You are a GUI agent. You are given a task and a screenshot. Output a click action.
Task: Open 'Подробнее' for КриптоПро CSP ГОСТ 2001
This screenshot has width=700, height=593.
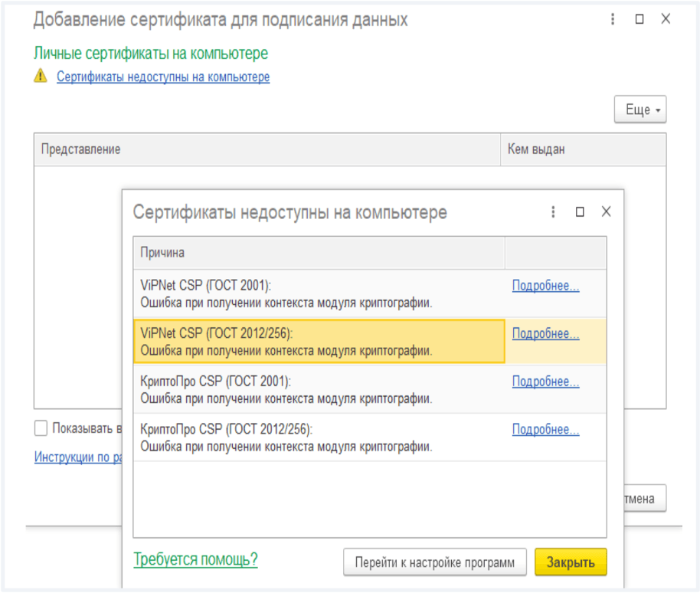tap(545, 381)
